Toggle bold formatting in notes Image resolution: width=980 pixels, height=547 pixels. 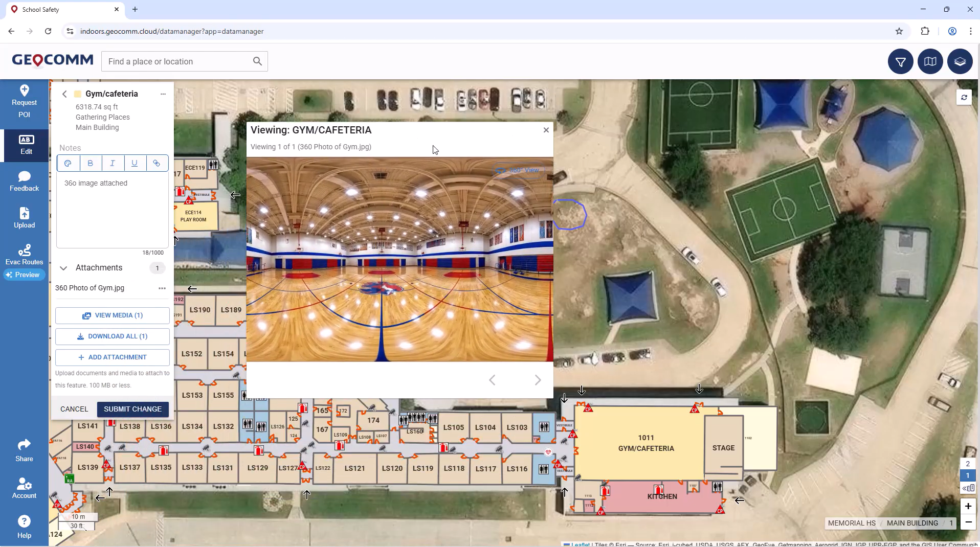tap(90, 163)
